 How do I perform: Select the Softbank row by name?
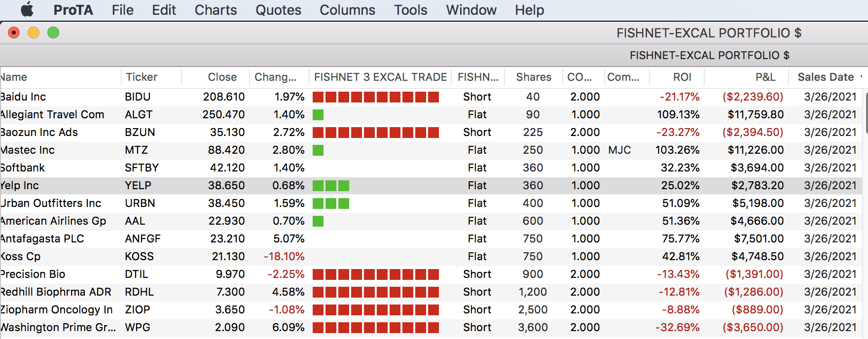(23, 168)
